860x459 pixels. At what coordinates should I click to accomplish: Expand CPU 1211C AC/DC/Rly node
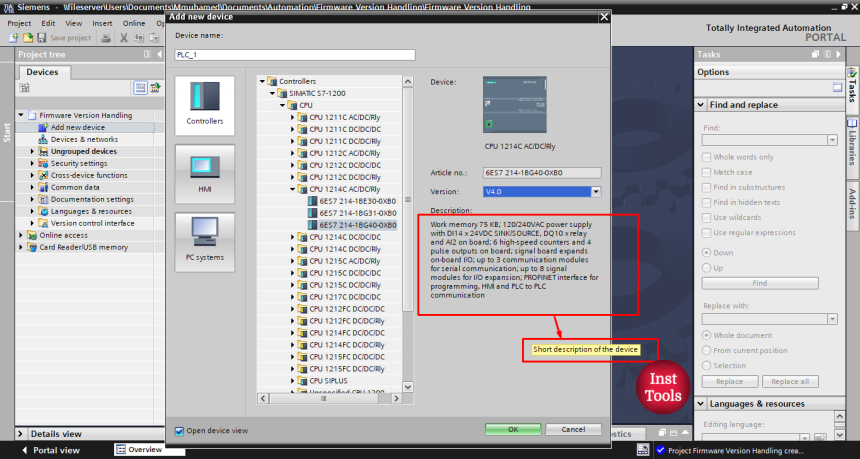pos(292,117)
